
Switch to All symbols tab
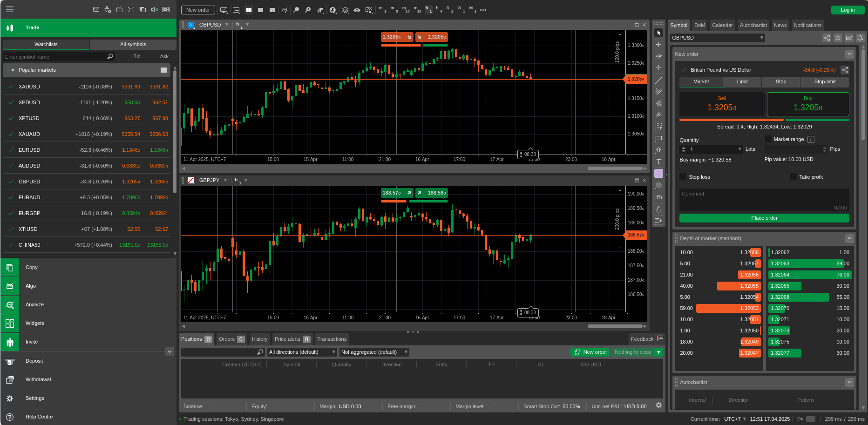tap(133, 44)
